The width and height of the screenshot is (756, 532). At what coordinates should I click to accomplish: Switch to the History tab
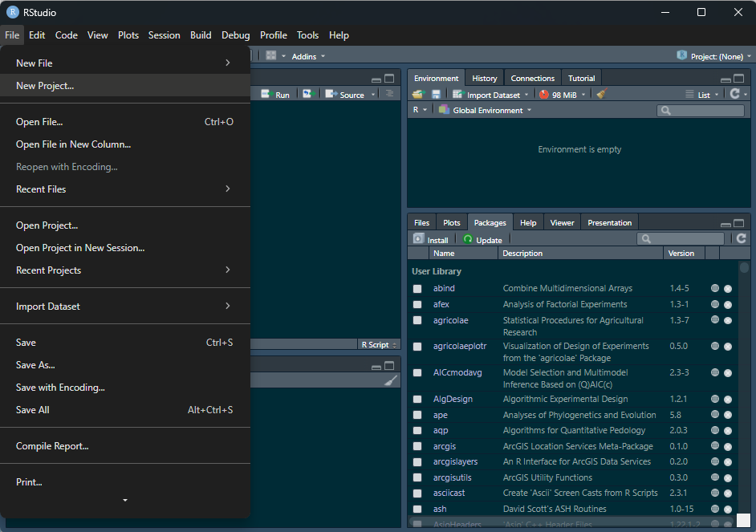pyautogui.click(x=484, y=79)
